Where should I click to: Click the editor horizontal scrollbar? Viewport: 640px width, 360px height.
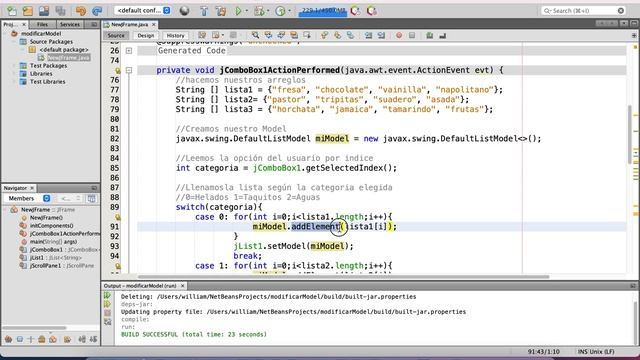343,277
